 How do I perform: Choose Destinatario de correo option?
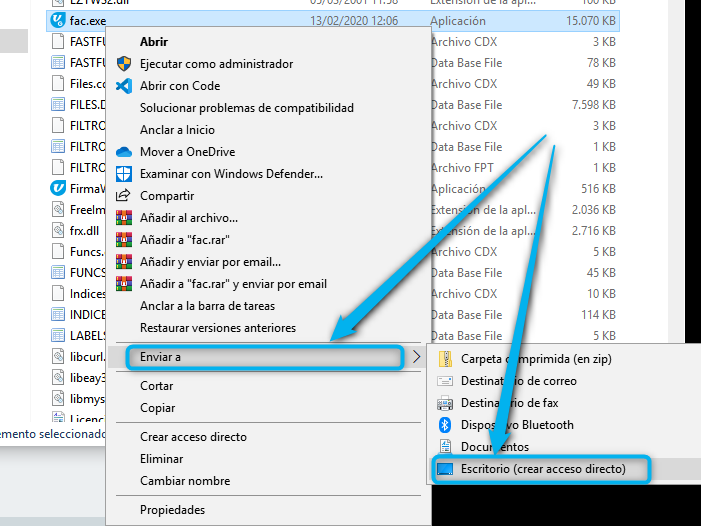coord(519,381)
